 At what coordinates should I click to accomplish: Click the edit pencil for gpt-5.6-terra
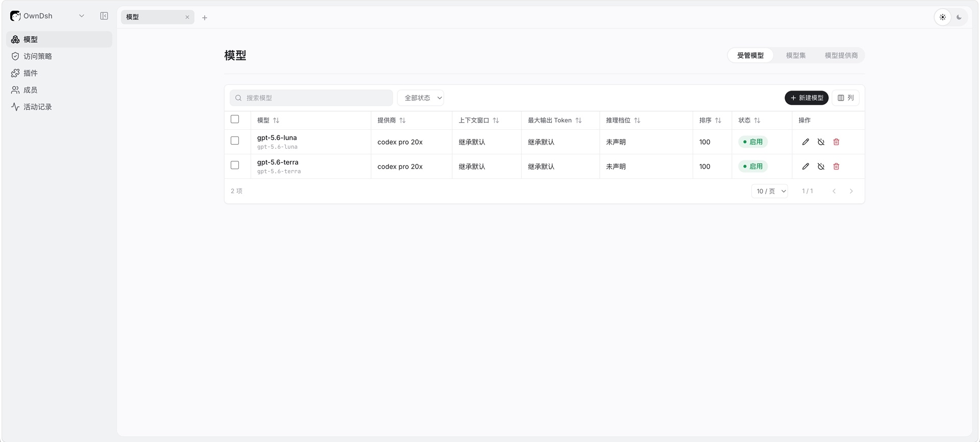point(805,167)
